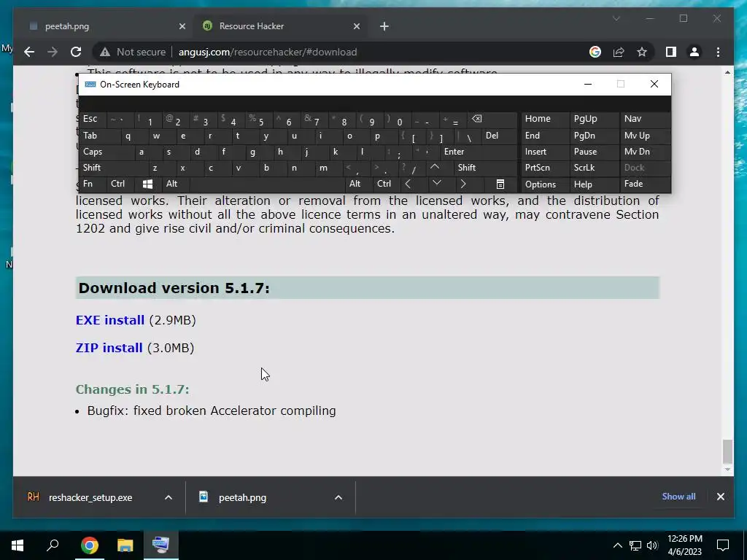Click the context menu key on keyboard

point(500,184)
